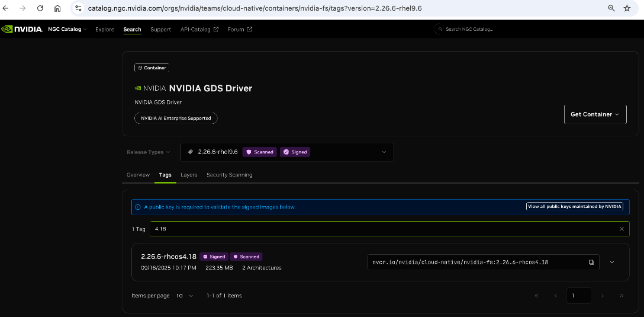Click the 2.26.6-rhcos4.18 tag name

[168, 257]
